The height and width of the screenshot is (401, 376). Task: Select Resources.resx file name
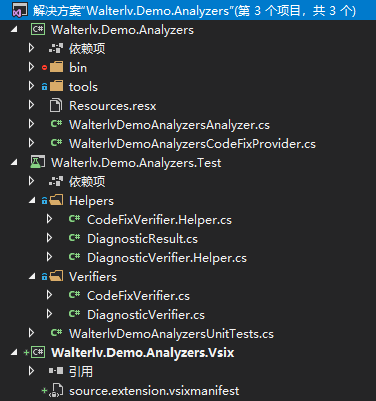point(113,106)
